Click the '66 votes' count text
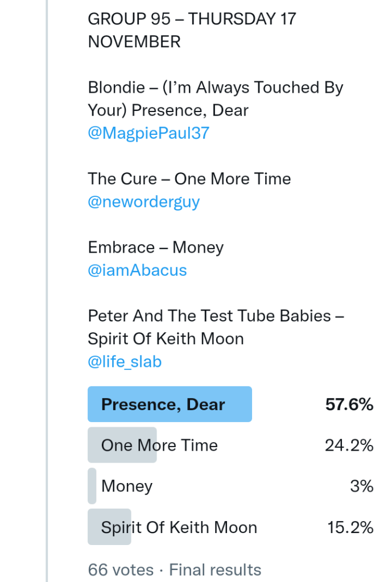This screenshot has width=392, height=582. (121, 569)
